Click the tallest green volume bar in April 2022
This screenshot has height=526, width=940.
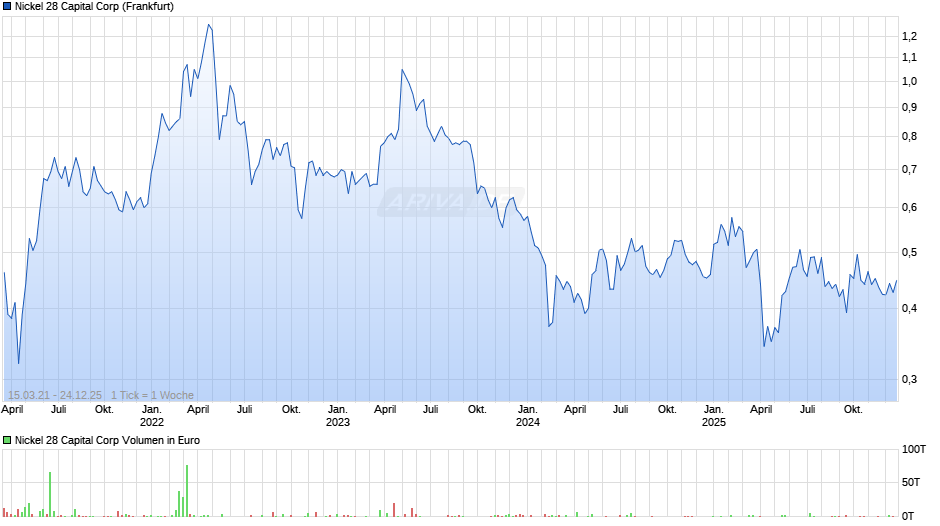coord(187,491)
